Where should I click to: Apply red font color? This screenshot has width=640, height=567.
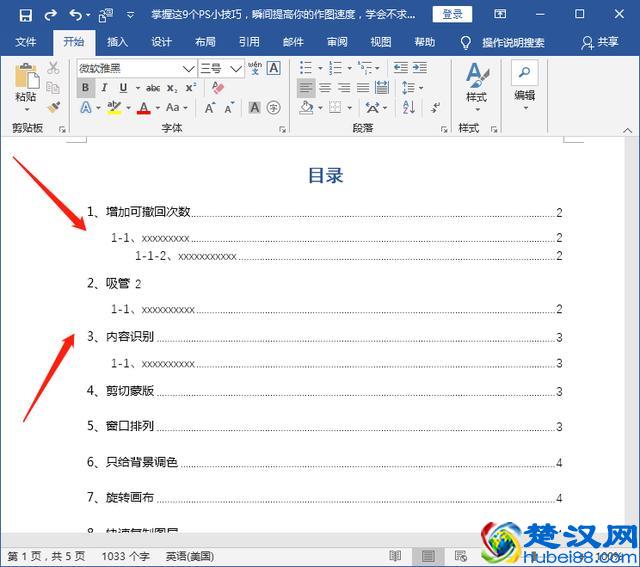(x=144, y=108)
